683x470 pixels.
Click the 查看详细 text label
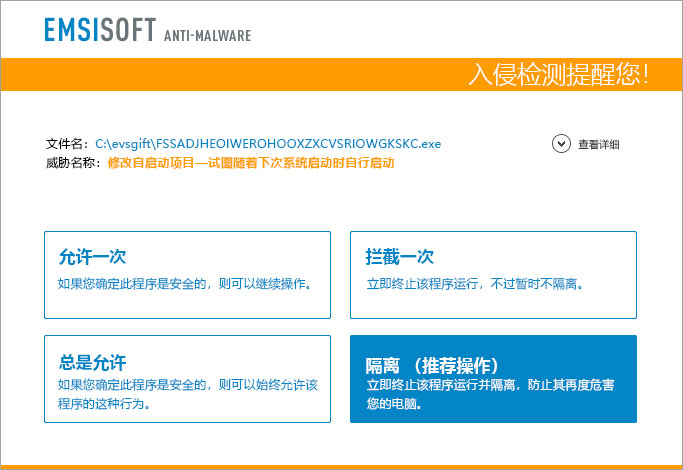pyautogui.click(x=598, y=144)
